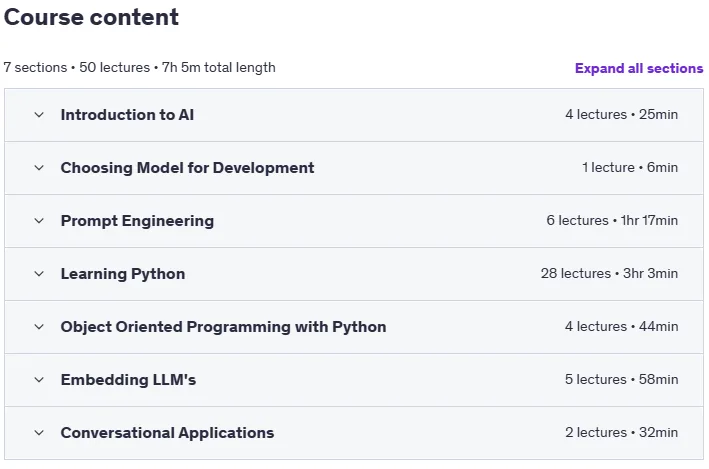The width and height of the screenshot is (709, 469).
Task: Click the chevron beside Embedding LLM's
Action: click(39, 379)
